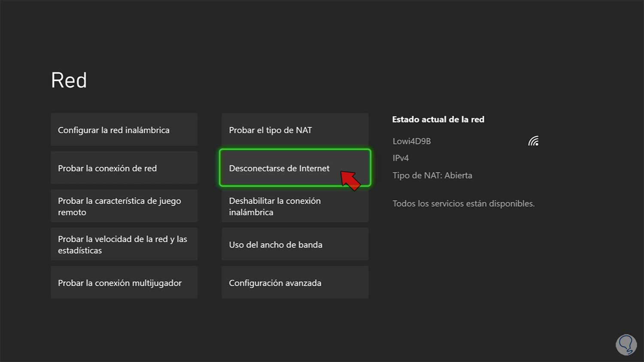This screenshot has height=362, width=644.
Task: Run Probar la característica de juego remoto
Action: pyautogui.click(x=124, y=206)
